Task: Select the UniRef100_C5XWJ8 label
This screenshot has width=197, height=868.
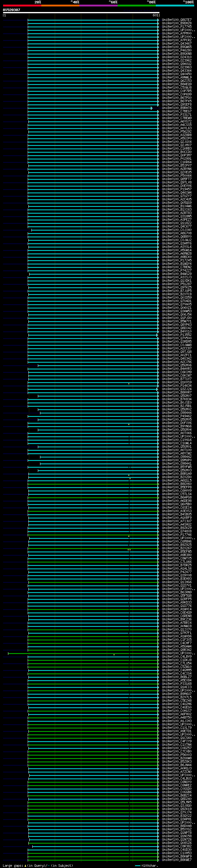Action: pos(177,88)
